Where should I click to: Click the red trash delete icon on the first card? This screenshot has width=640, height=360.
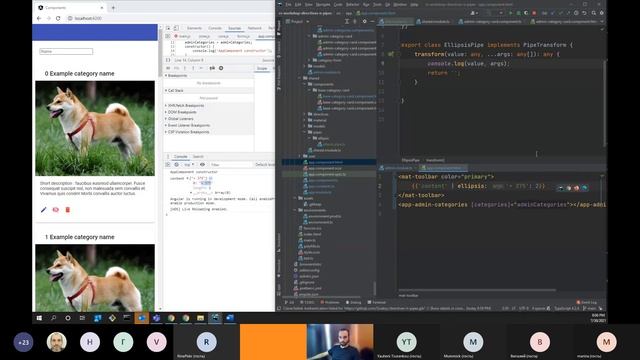68,210
